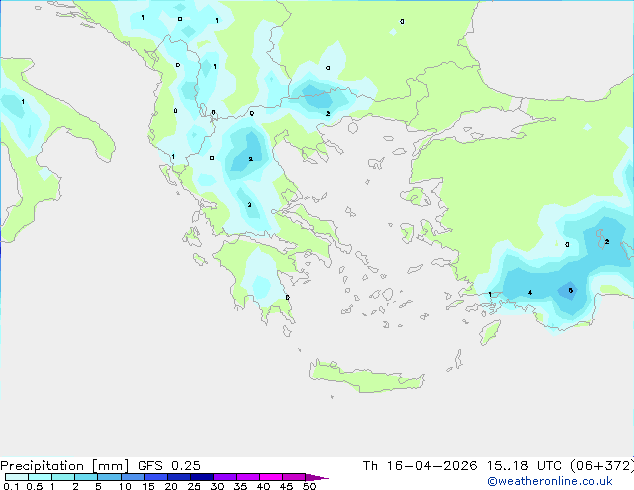
Task: Click the 20–25 mm dark blue swatch
Action: point(179,477)
